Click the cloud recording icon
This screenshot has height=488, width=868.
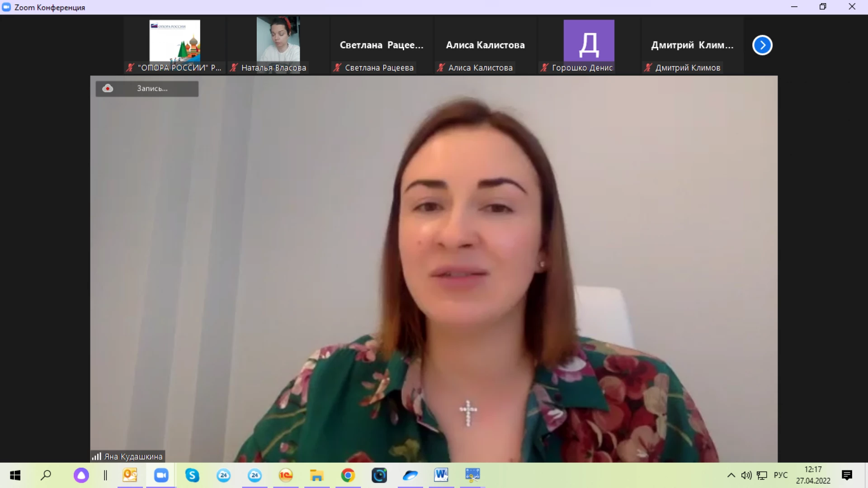(x=108, y=88)
